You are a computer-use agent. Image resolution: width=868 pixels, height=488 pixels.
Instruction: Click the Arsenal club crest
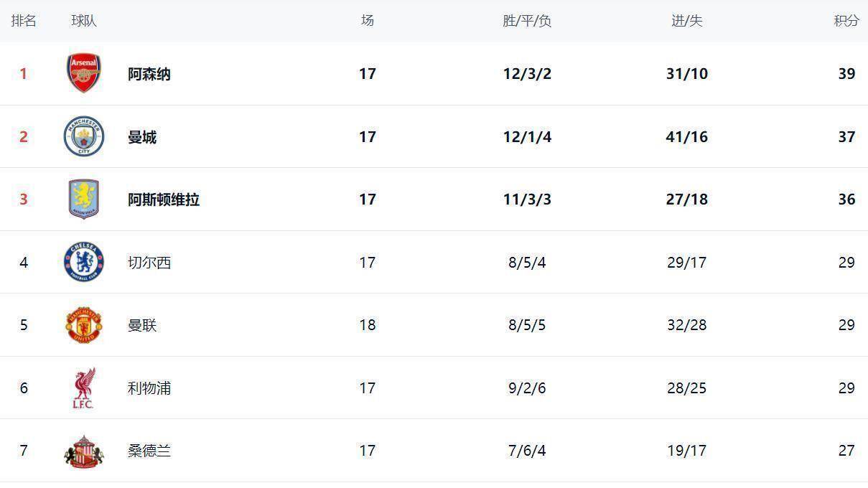pyautogui.click(x=84, y=73)
